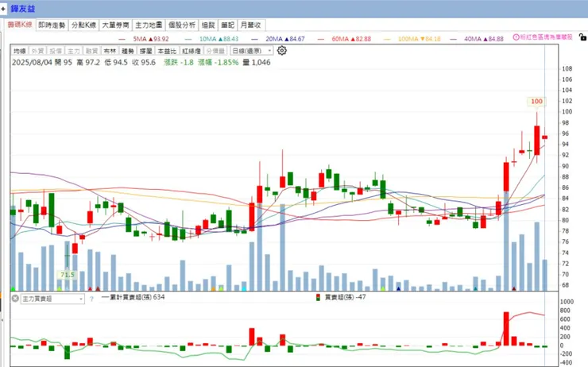Open the 個股分析 tab
Viewport: 588px width, 367px height.
182,25
